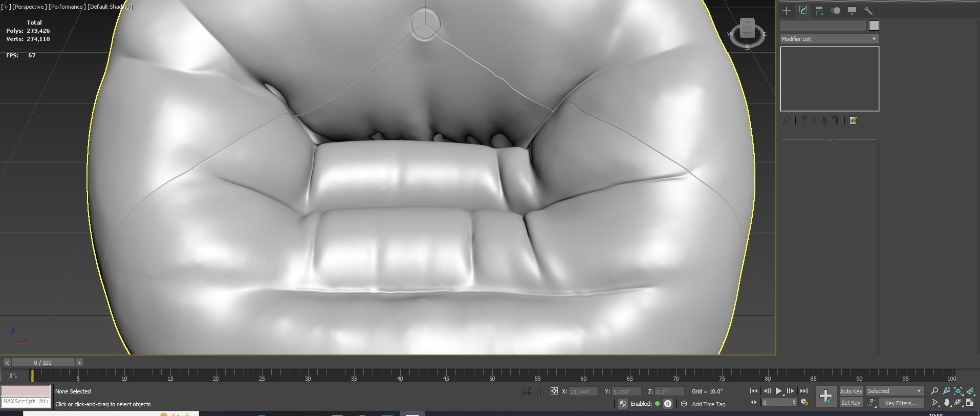Click the cube icon beside Add Time Tag
980x416 pixels.
click(x=684, y=404)
